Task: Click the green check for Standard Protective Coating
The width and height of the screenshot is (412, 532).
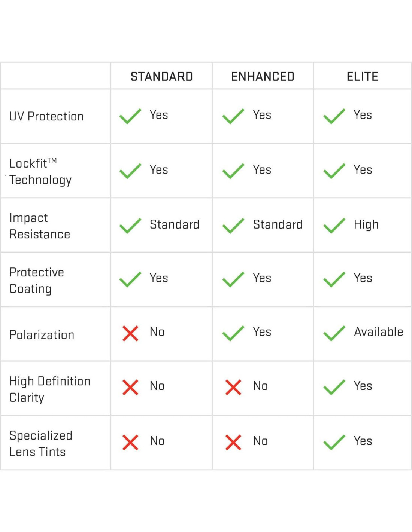Action: point(130,279)
